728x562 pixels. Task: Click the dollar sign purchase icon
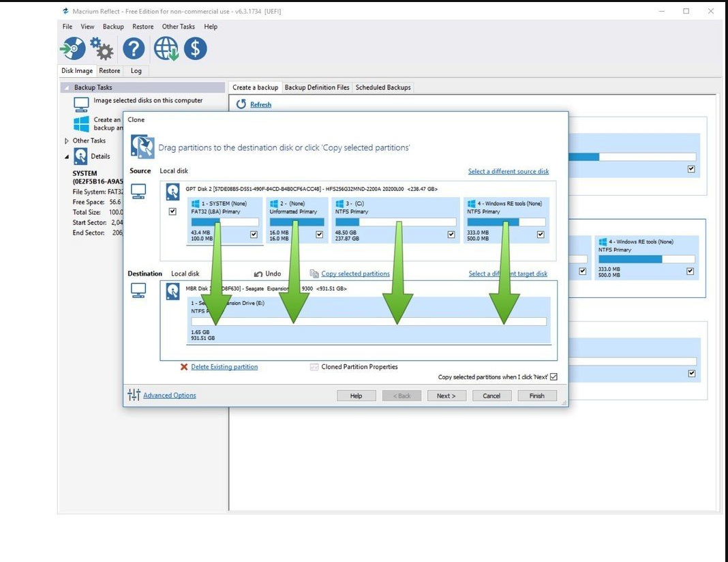[196, 49]
